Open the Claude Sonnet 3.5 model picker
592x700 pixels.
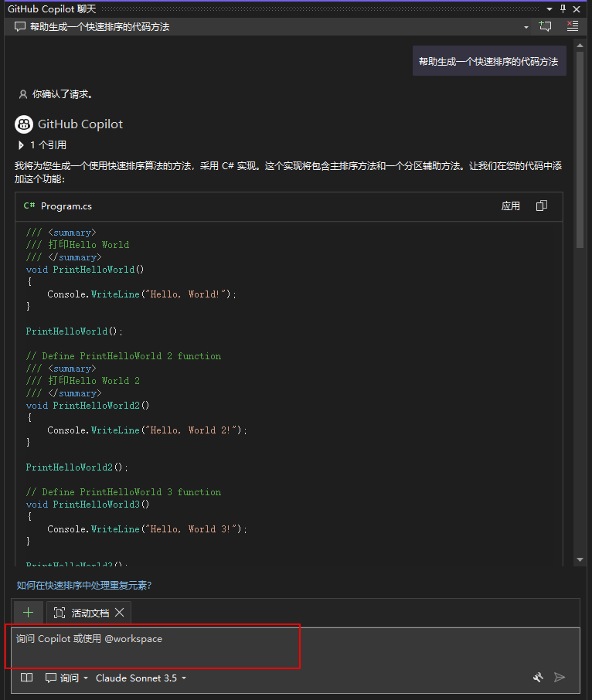click(141, 678)
